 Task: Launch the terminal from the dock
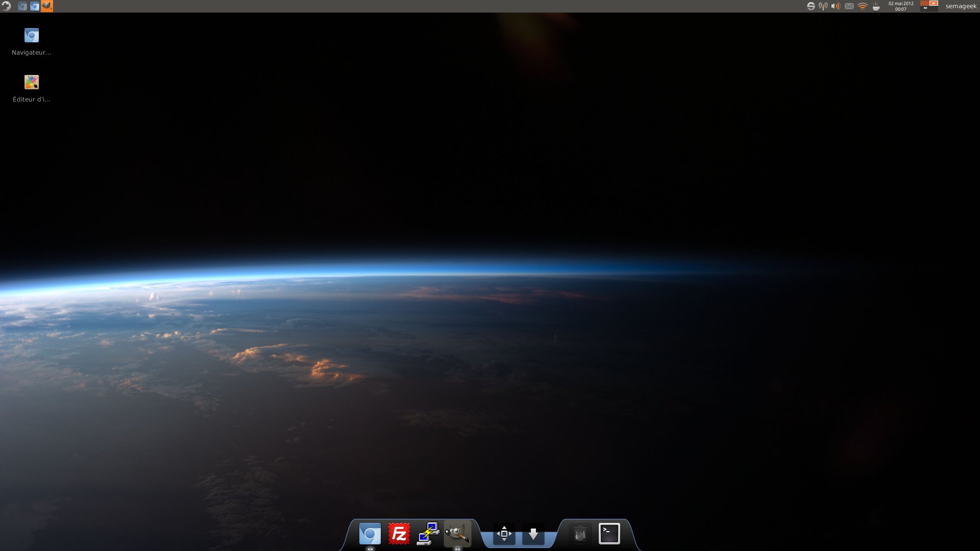click(609, 534)
